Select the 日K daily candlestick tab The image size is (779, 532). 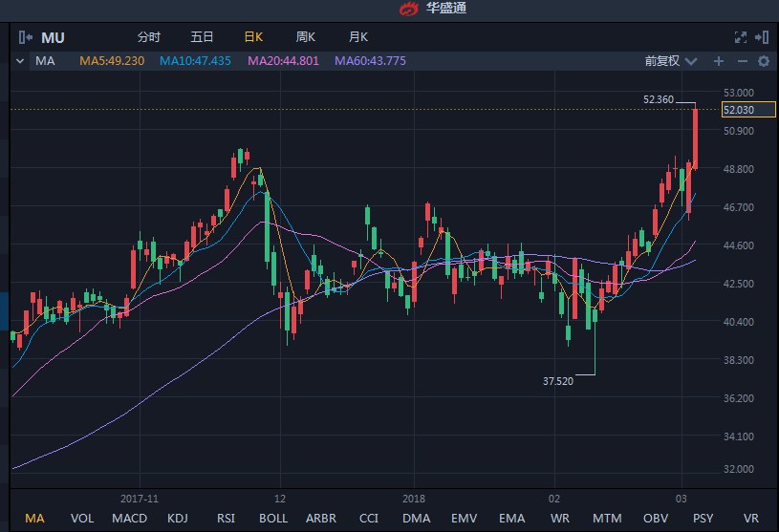tap(253, 37)
